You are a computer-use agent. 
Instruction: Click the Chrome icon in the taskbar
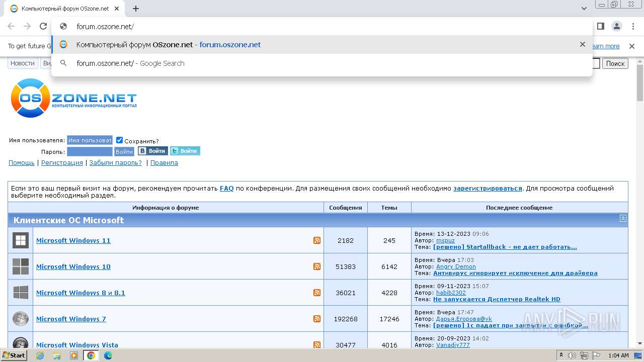(91, 355)
